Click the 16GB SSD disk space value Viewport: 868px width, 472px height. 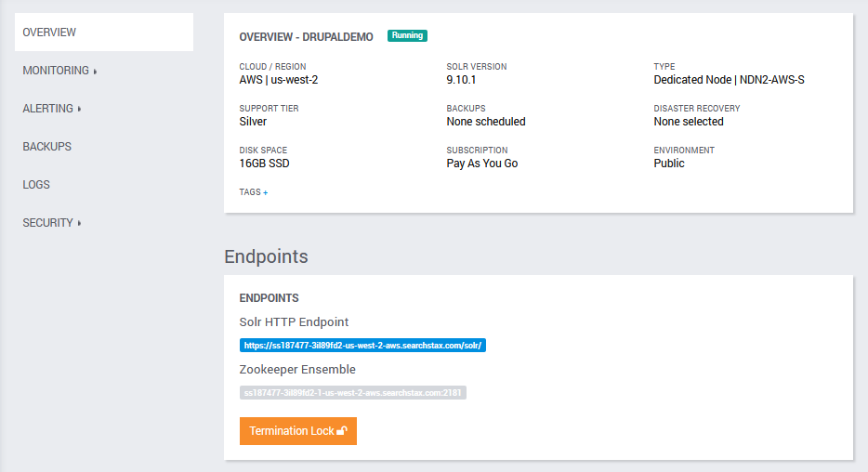[265, 164]
